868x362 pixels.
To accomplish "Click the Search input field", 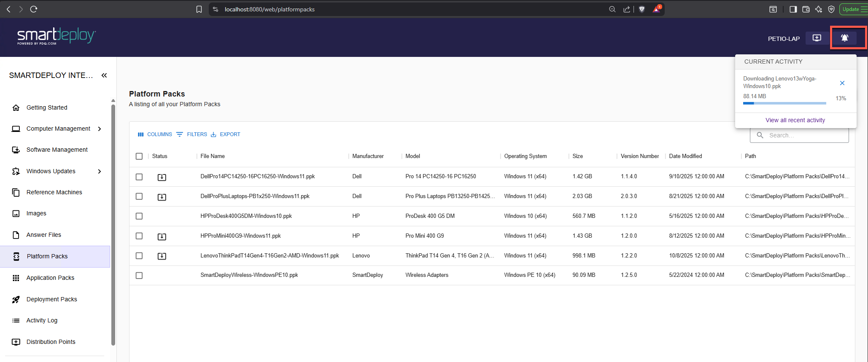I will click(801, 135).
